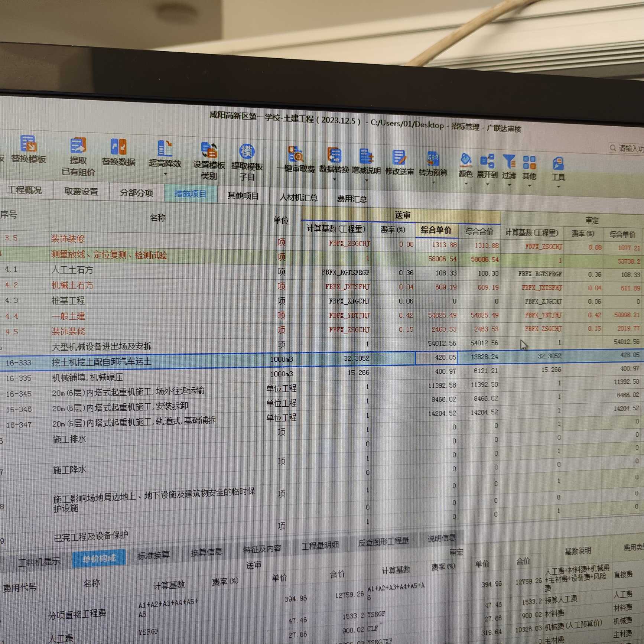Click the 数据转换 icon

(x=334, y=155)
